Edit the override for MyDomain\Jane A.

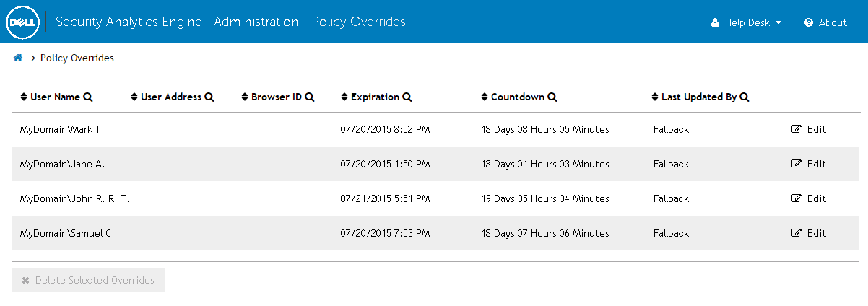coord(809,164)
